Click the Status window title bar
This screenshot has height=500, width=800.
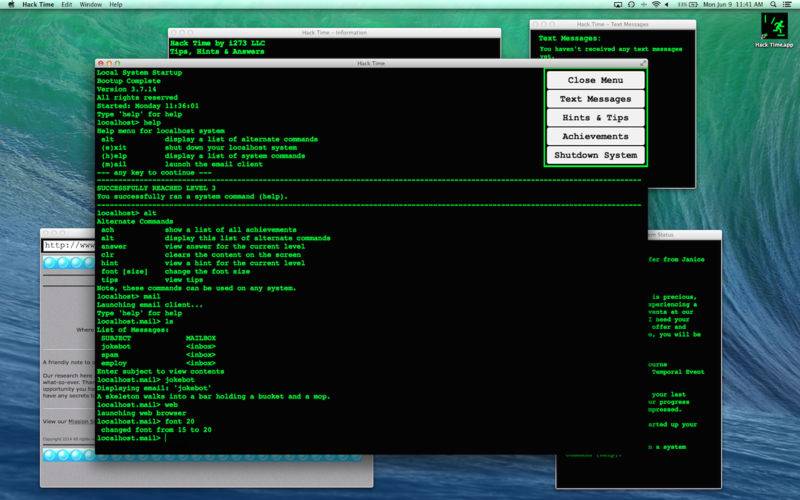(685, 235)
